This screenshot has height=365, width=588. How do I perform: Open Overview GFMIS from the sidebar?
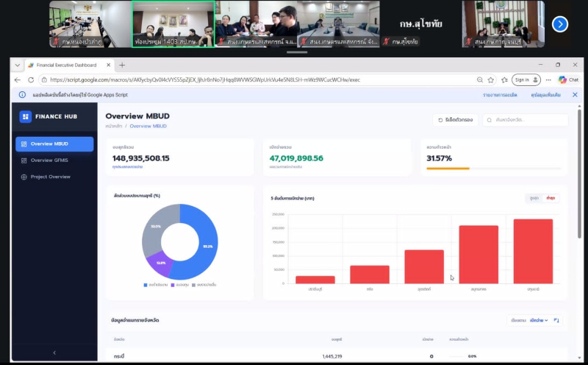(x=51, y=160)
